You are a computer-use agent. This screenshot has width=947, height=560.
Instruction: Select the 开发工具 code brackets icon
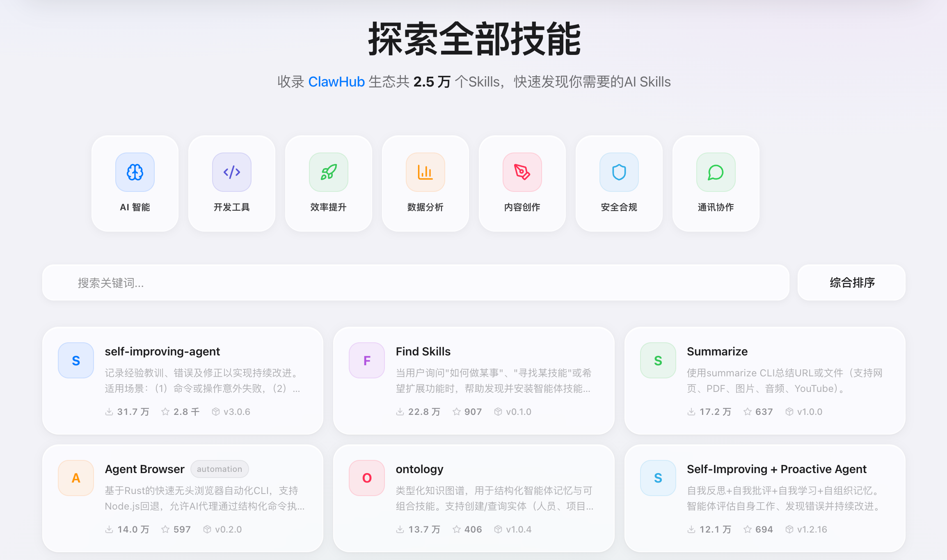(232, 172)
